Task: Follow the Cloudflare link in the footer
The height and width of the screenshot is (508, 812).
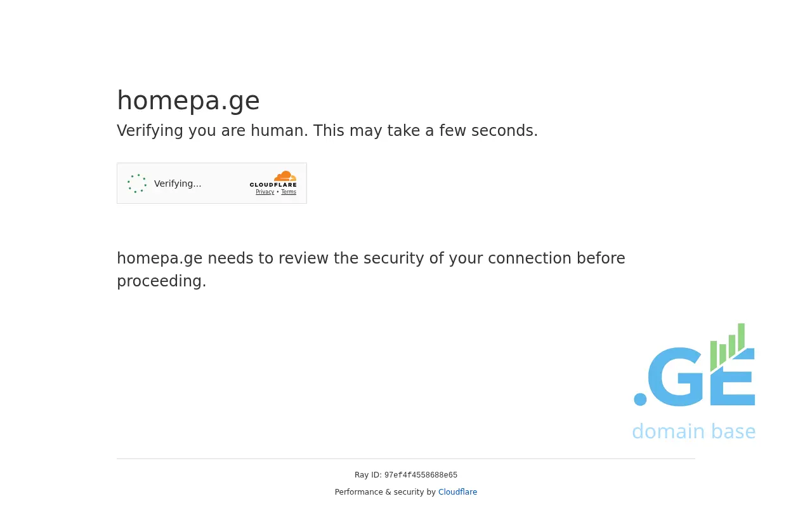Action: pyautogui.click(x=457, y=492)
